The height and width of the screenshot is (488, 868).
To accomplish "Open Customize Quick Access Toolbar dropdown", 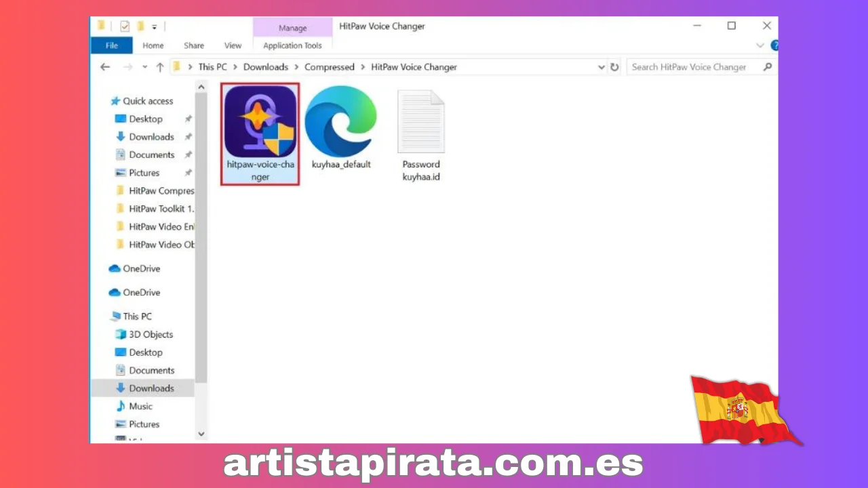I will 155,27.
